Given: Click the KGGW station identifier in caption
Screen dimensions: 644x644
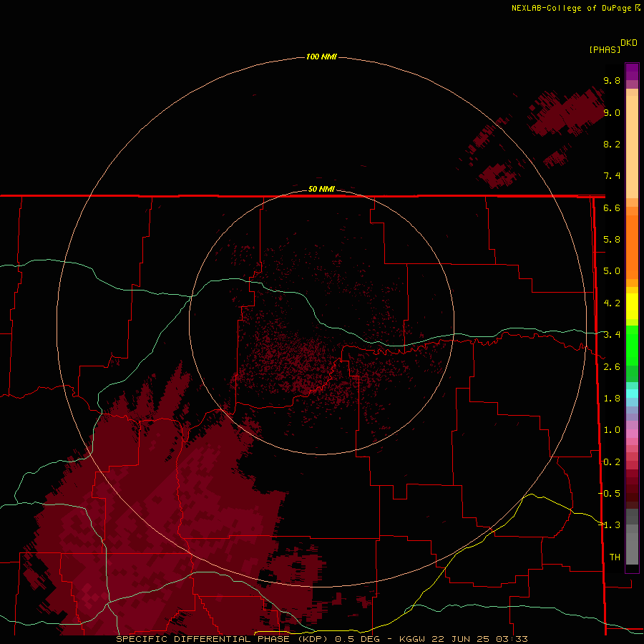Looking at the screenshot, I should coord(412,639).
